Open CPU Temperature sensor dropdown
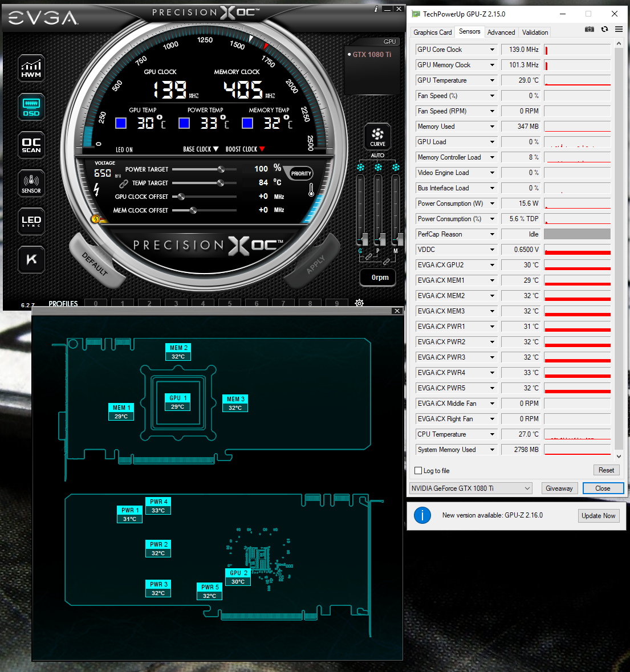The height and width of the screenshot is (672, 630). click(492, 434)
